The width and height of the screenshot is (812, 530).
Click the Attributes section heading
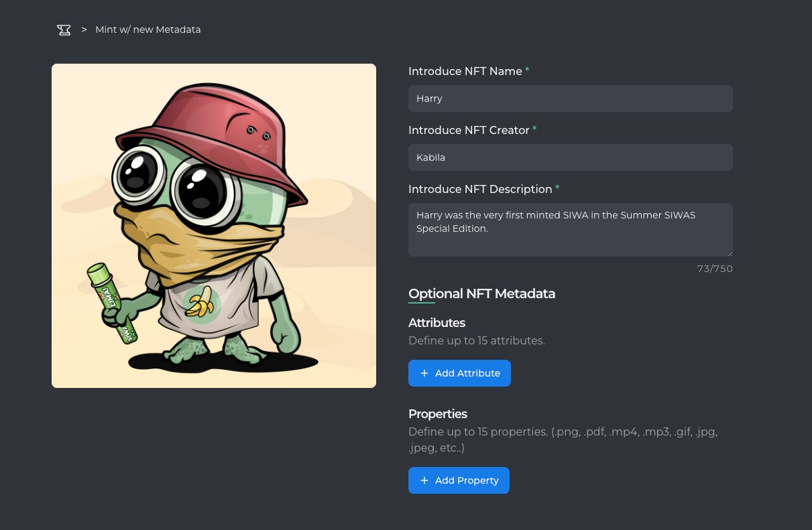coord(437,322)
